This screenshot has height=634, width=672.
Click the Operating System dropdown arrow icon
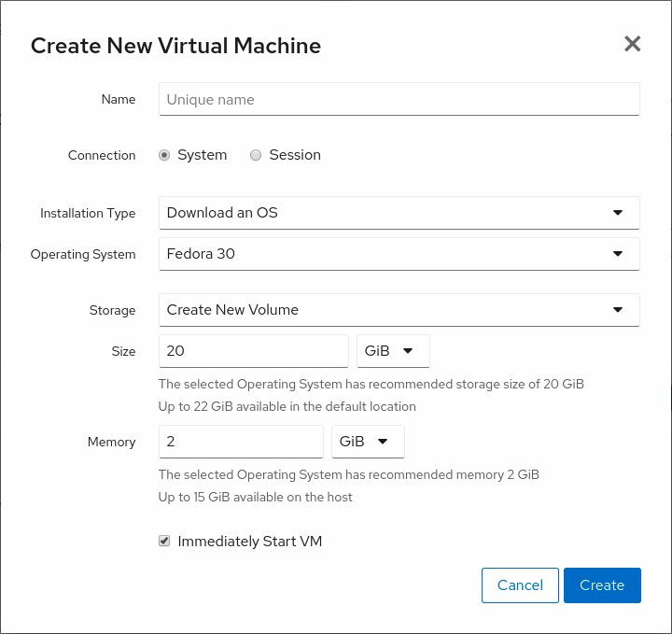pos(617,254)
